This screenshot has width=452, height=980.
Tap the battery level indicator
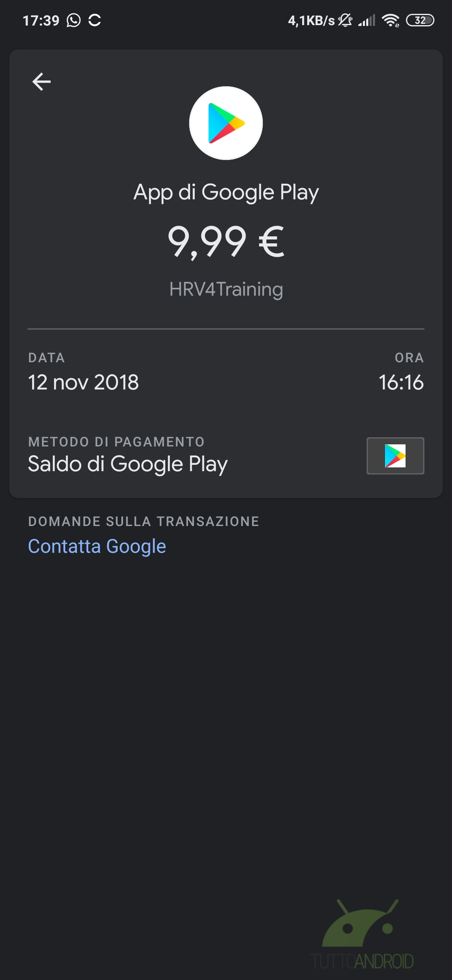(420, 20)
